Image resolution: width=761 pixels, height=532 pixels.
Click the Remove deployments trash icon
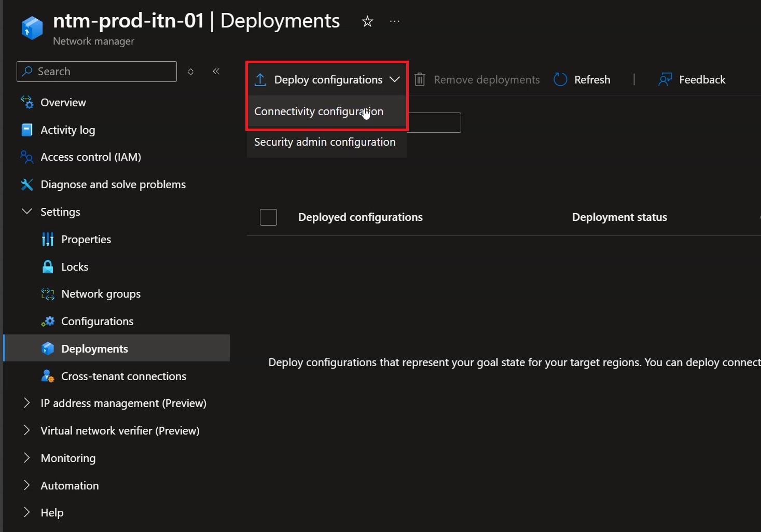(420, 79)
